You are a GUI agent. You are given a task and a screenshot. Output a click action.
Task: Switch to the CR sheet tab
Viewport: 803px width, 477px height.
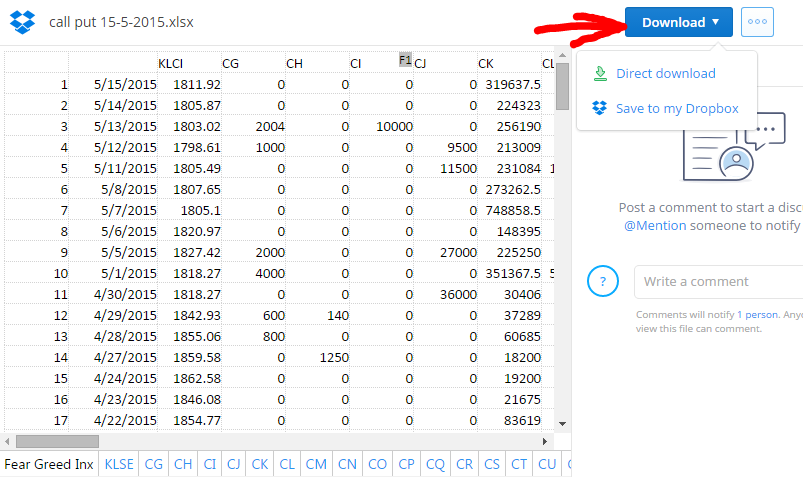pyautogui.click(x=464, y=464)
